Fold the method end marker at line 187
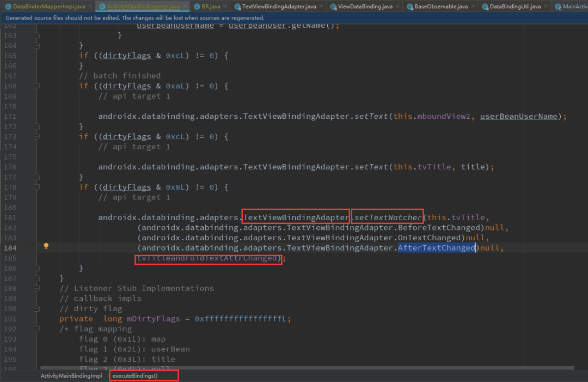The image size is (588, 382). coord(37,278)
